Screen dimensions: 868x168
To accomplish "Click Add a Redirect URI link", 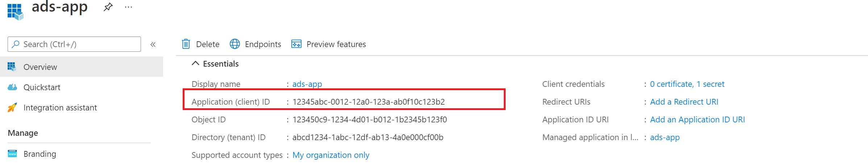I will coord(684,102).
